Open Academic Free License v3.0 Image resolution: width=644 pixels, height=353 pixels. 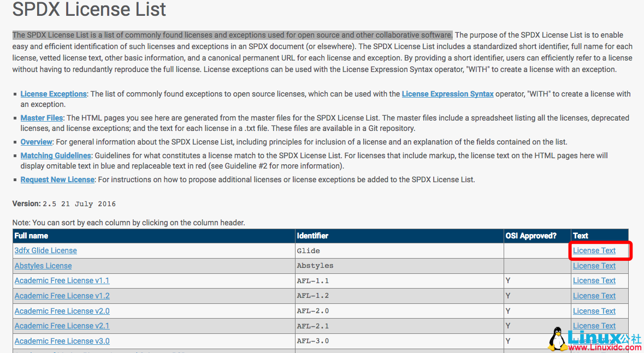(x=62, y=341)
